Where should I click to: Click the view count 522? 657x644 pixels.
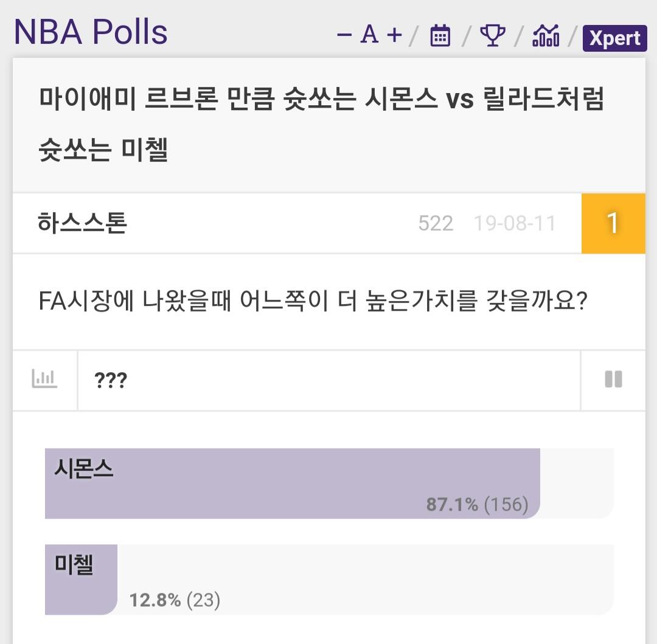coord(436,223)
